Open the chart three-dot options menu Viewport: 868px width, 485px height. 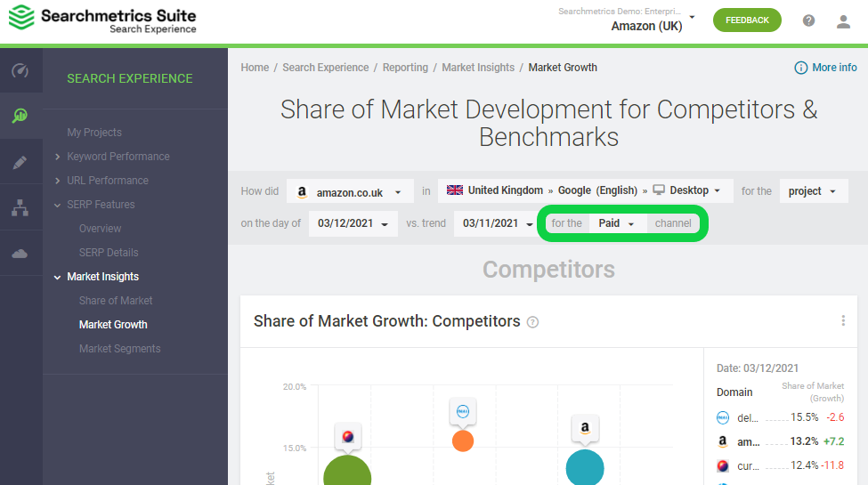coord(843,320)
